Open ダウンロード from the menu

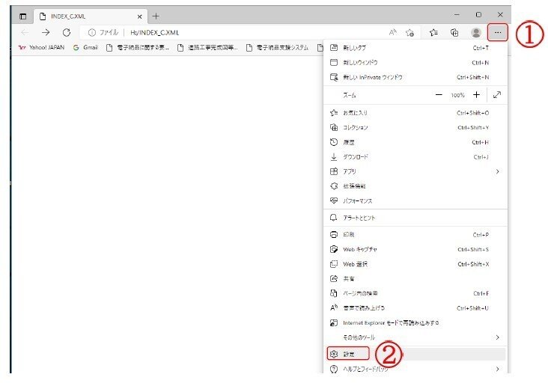(415, 157)
